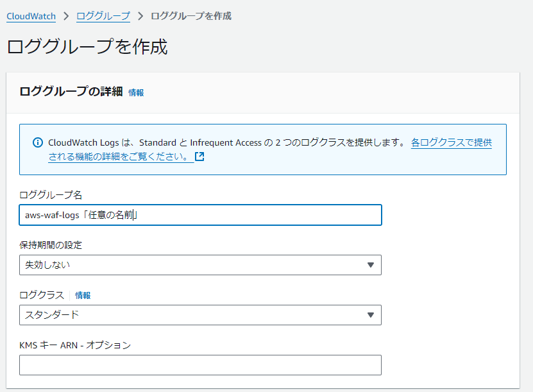Open the CloudWatch breadcrumb link
Image resolution: width=533 pixels, height=392 pixels.
tap(31, 16)
